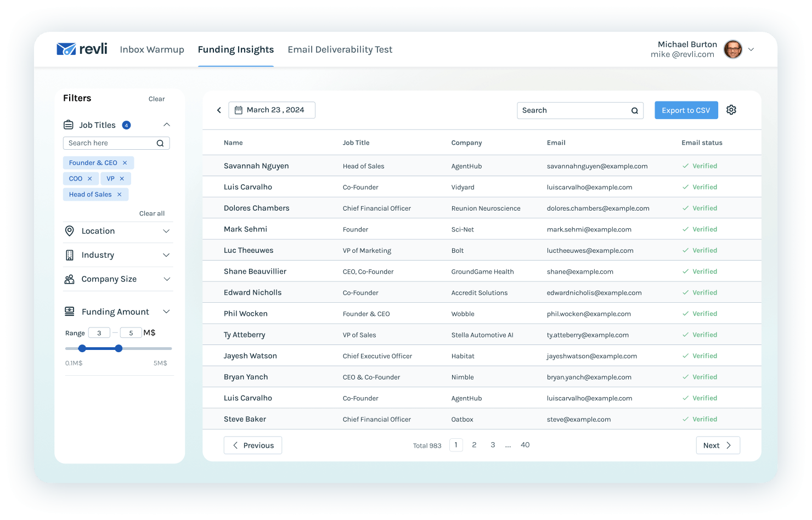Click the calendar icon in date field
812x520 pixels.
point(239,110)
